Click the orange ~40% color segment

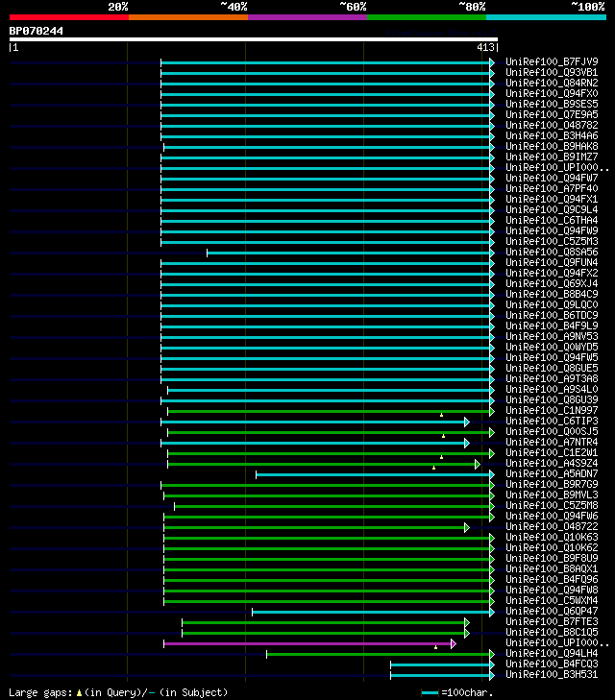[188, 17]
